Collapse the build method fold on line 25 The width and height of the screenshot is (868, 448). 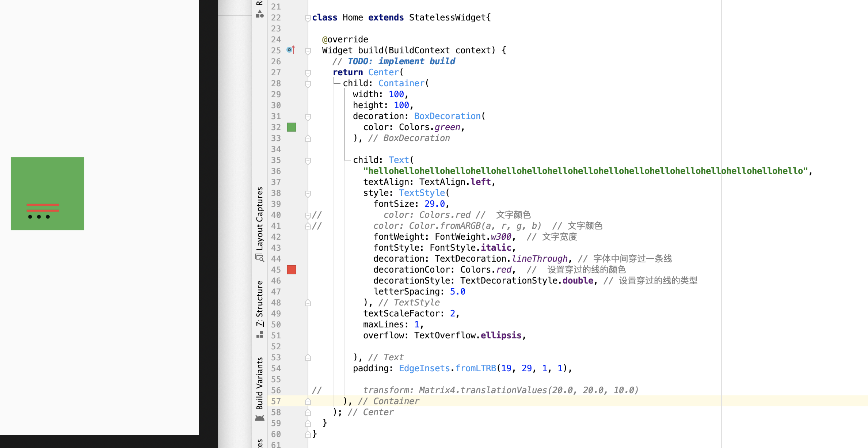click(x=308, y=51)
